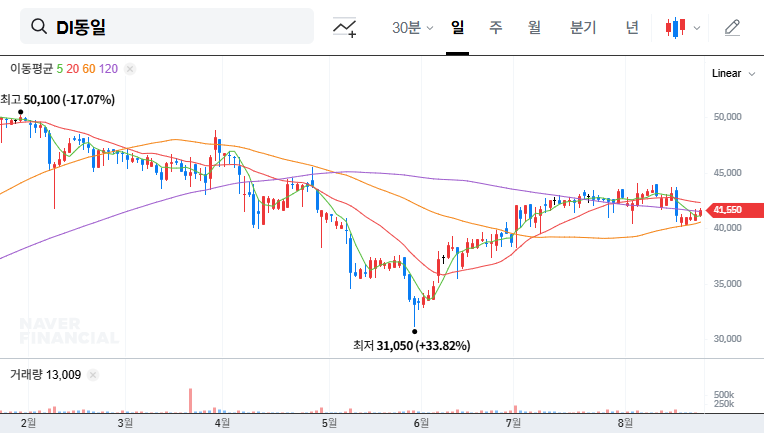Open the 30분 minute interval dropdown
The image size is (764, 433).
[412, 27]
